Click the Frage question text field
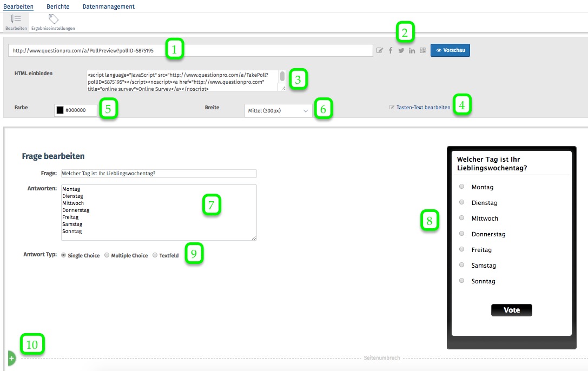 159,174
